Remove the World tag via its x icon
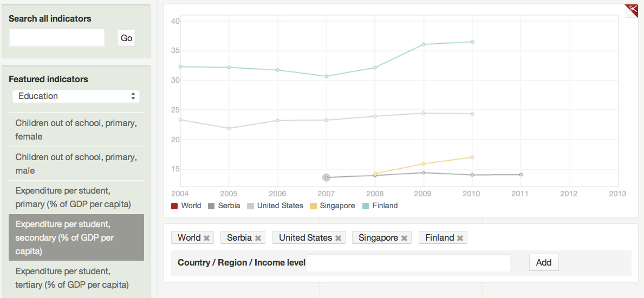Viewport: 644px width, 298px height. coord(207,238)
